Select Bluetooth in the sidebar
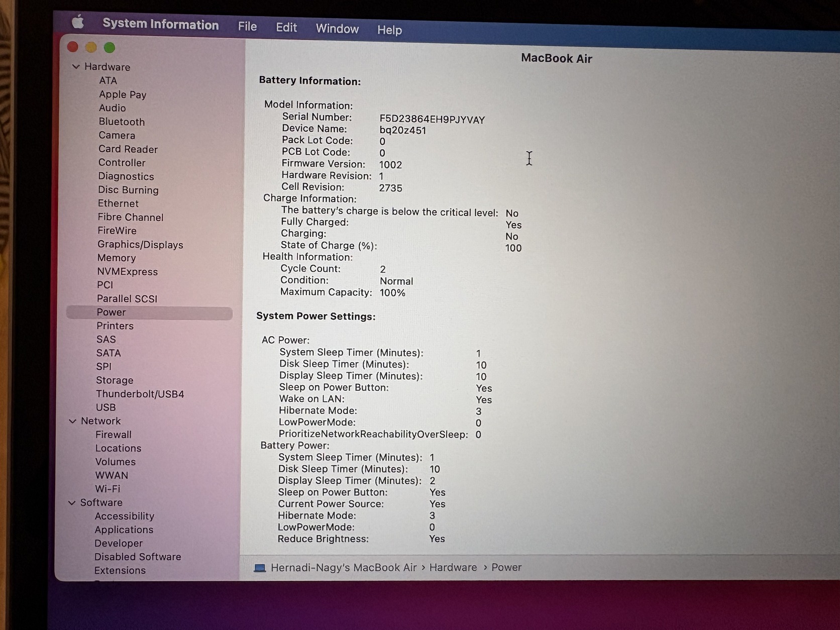Image resolution: width=840 pixels, height=630 pixels. pyautogui.click(x=122, y=122)
